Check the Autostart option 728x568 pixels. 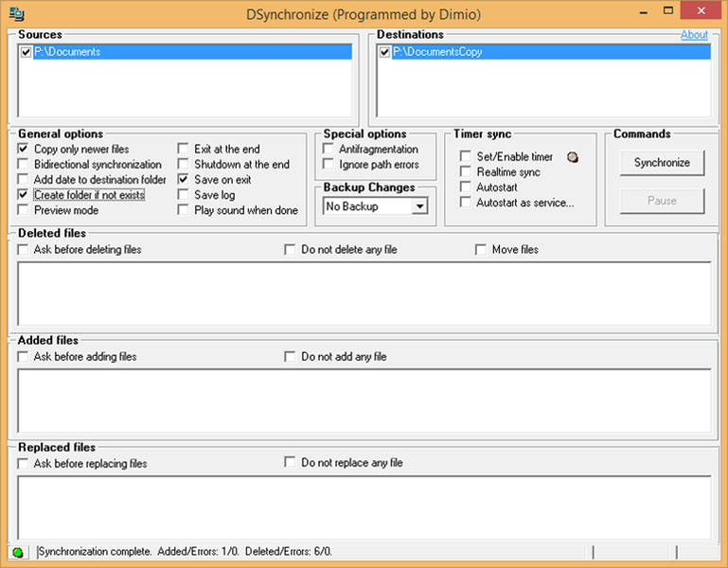pos(465,186)
